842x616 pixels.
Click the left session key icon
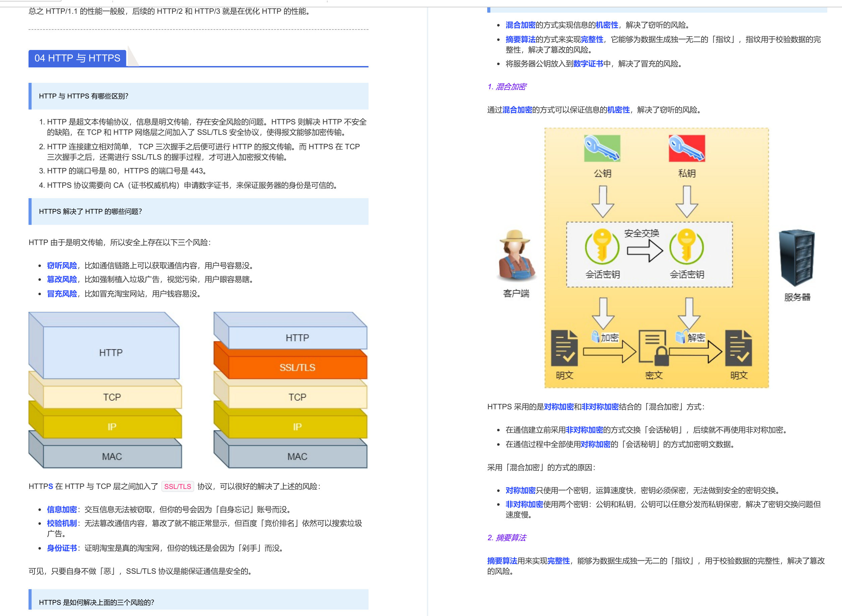602,246
